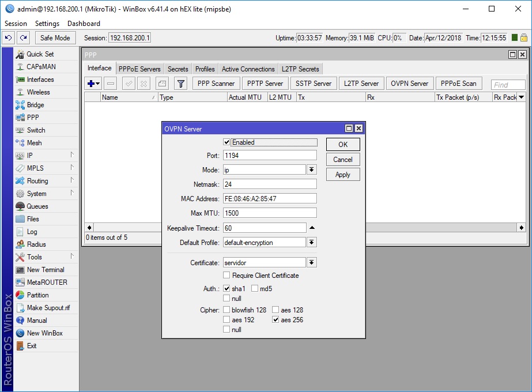Viewport: 532px width, 392px height.
Task: Open the Mode dropdown arrow
Action: pos(312,169)
